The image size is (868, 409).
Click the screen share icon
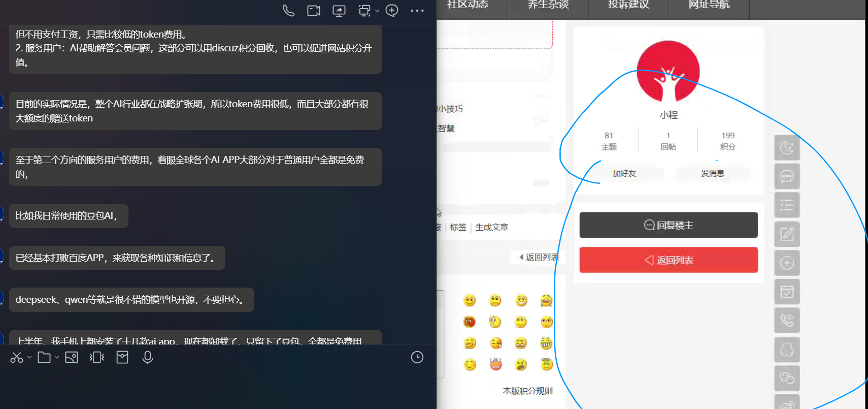339,11
